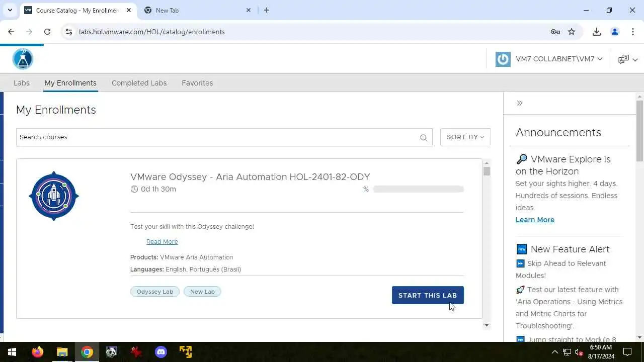Close the New Tab browser tab
This screenshot has height=362, width=644.
coord(249,10)
